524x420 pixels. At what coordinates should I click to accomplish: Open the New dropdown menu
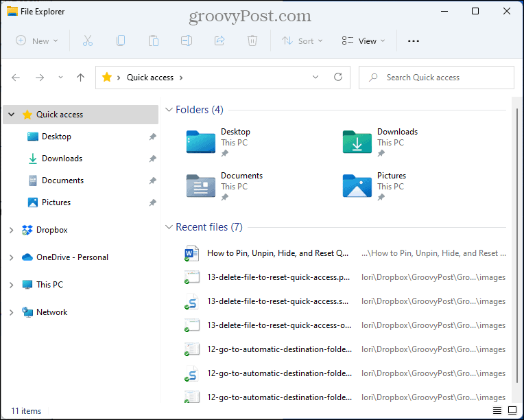[37, 40]
